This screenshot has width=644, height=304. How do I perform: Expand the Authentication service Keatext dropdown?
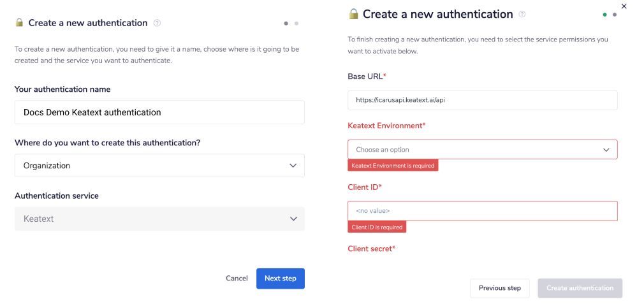tap(159, 219)
